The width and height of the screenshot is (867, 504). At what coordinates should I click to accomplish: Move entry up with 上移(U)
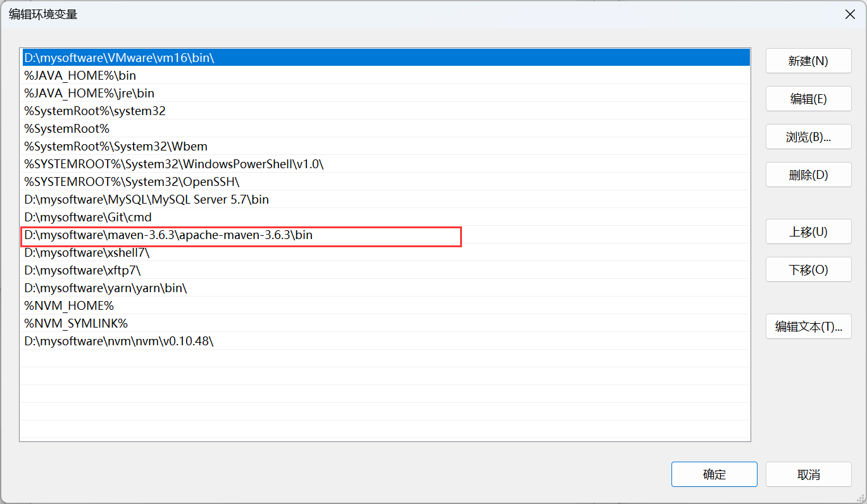pos(808,232)
